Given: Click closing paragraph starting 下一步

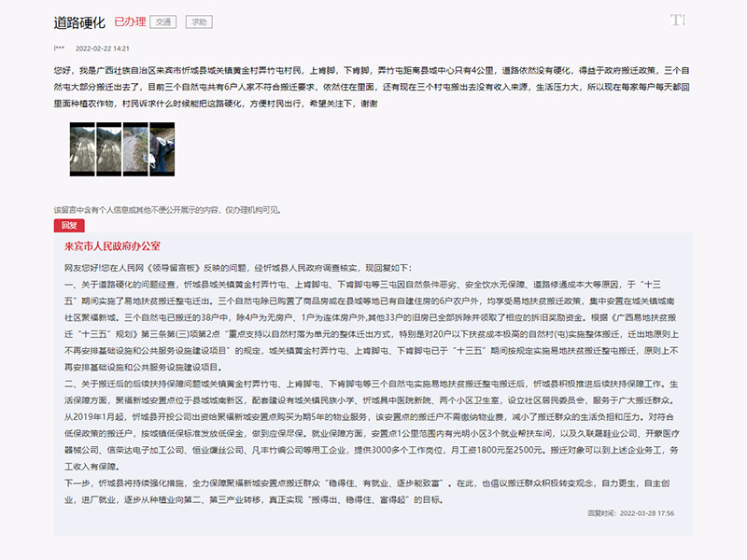Looking at the screenshot, I should [x=368, y=492].
